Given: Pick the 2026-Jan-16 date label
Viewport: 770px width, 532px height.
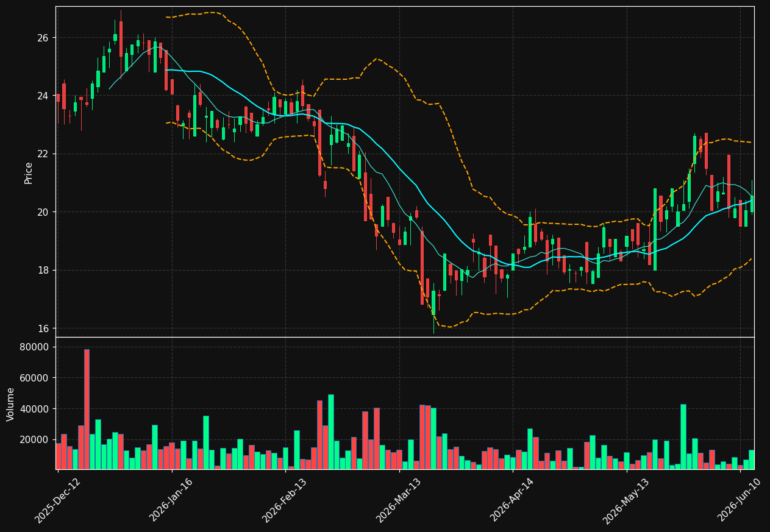Looking at the screenshot, I should tap(171, 500).
